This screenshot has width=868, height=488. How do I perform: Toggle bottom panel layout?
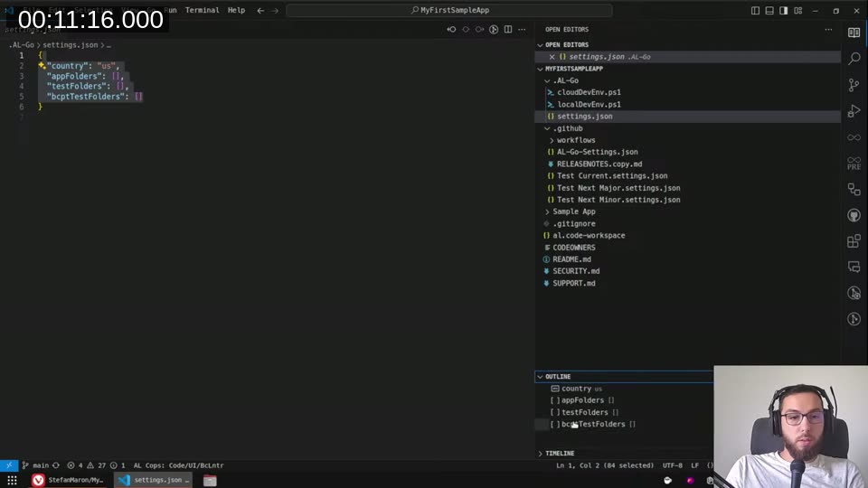click(x=769, y=10)
